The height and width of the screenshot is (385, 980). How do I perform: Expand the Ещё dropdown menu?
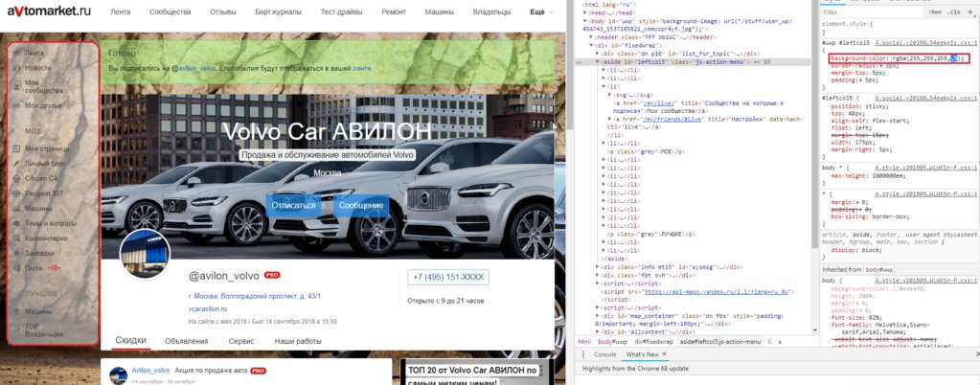click(541, 11)
